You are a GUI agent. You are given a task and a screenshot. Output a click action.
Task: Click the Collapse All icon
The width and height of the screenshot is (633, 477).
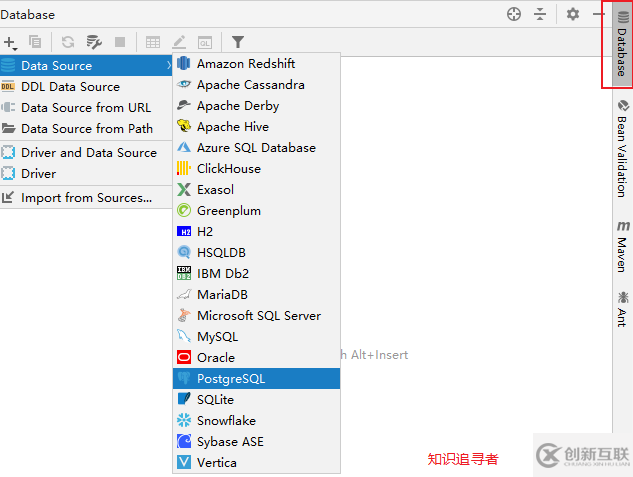pyautogui.click(x=540, y=14)
